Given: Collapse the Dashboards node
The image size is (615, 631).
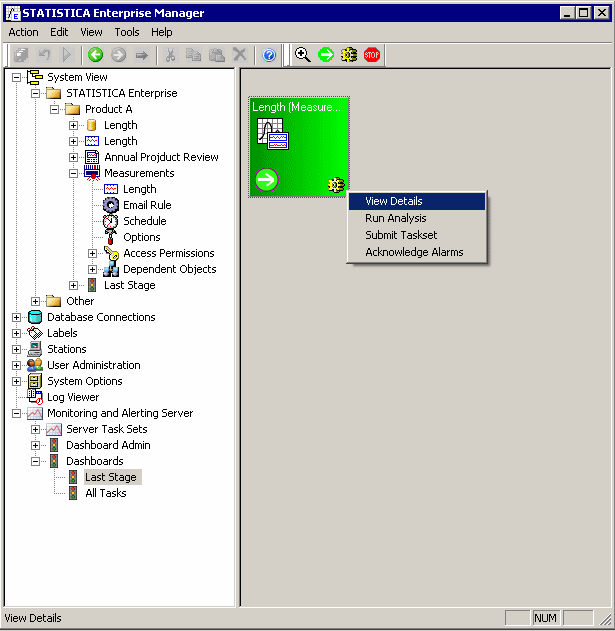Looking at the screenshot, I should tap(35, 461).
